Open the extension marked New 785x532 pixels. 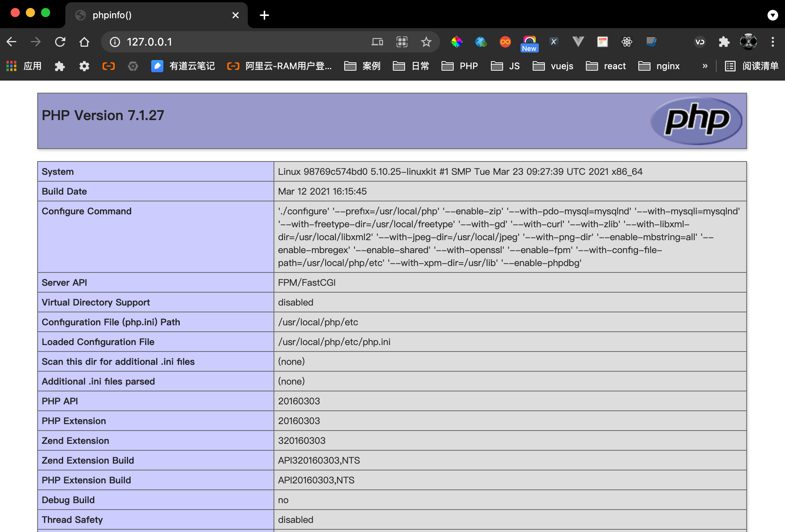[x=529, y=43]
